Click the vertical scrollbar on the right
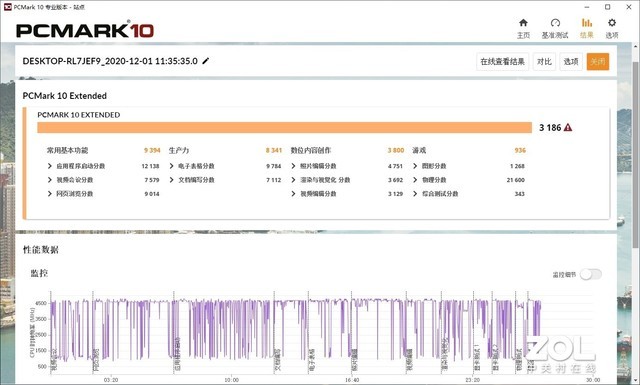640x385 pixels. pos(636,155)
